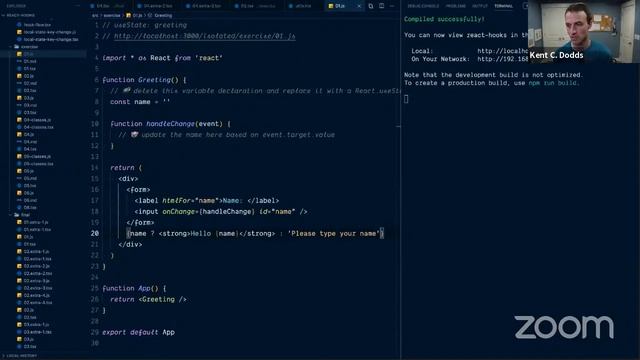Open 03.extra-1.js in the final folder

(x=36, y=325)
